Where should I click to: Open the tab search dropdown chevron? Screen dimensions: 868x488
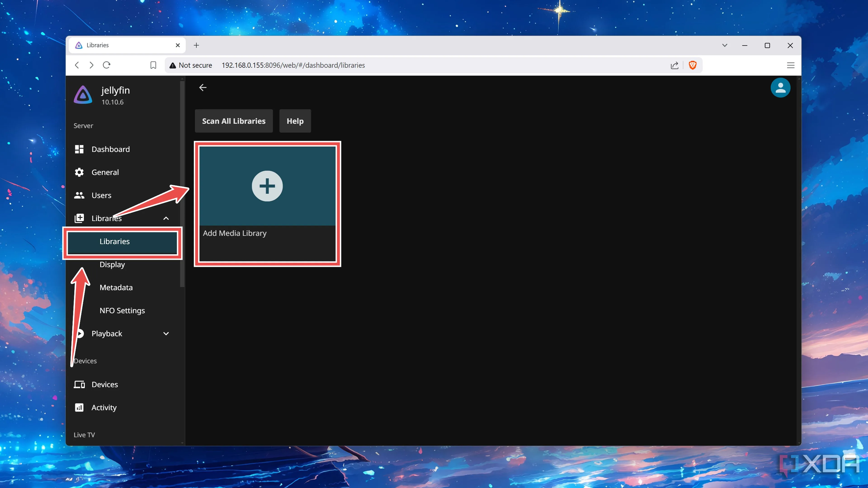(x=724, y=45)
